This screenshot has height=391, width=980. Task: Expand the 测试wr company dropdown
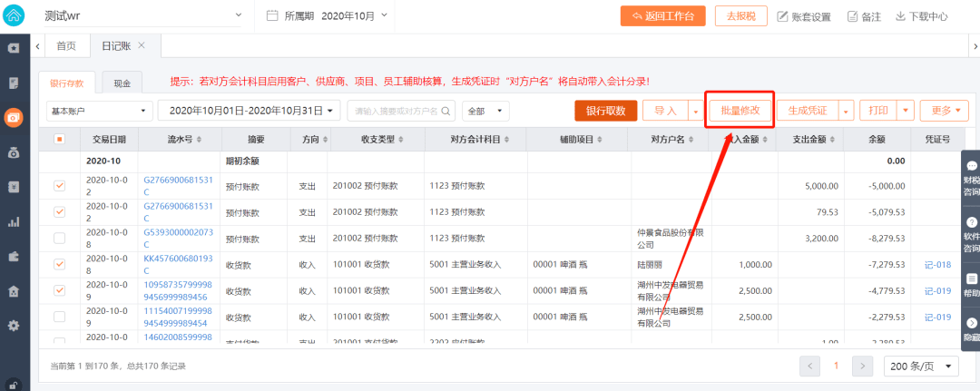coord(143,15)
